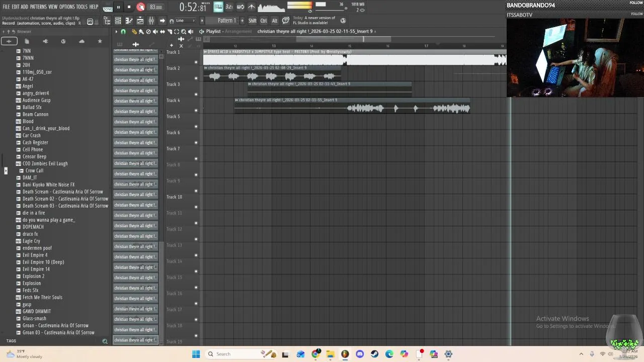Viewport: 644px width, 362px height.
Task: Open the Pattern 1 selector
Action: (226, 21)
